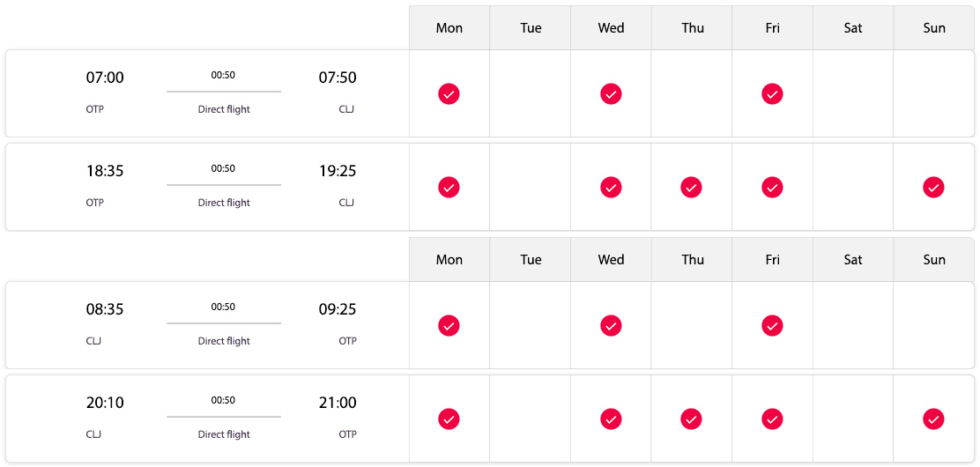This screenshot has width=980, height=467.
Task: Click the Sun header in top schedule
Action: tap(934, 27)
